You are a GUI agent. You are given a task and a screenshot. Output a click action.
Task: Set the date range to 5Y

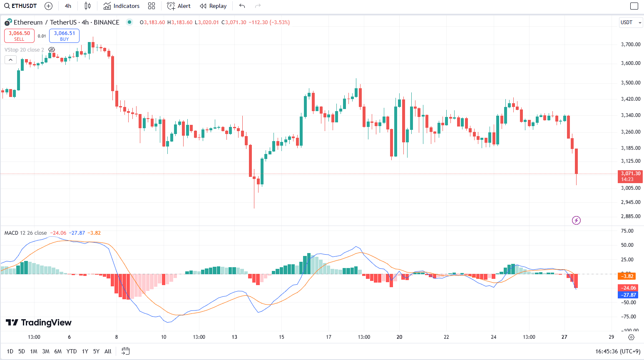(96, 351)
